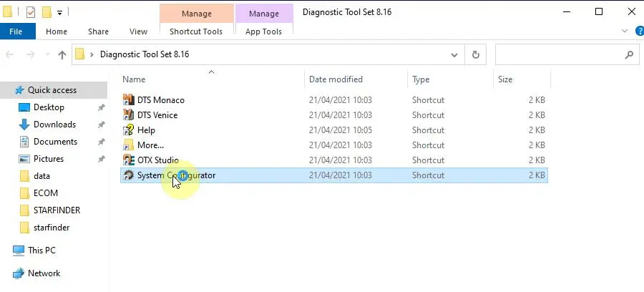Click the Pictures icon in sidebar
The width and height of the screenshot is (644, 292).
pyautogui.click(x=24, y=159)
